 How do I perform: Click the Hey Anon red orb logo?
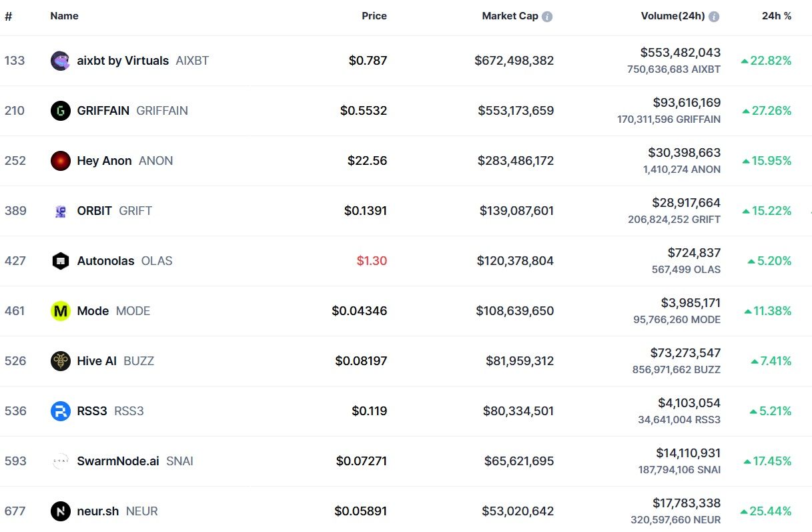coord(60,161)
